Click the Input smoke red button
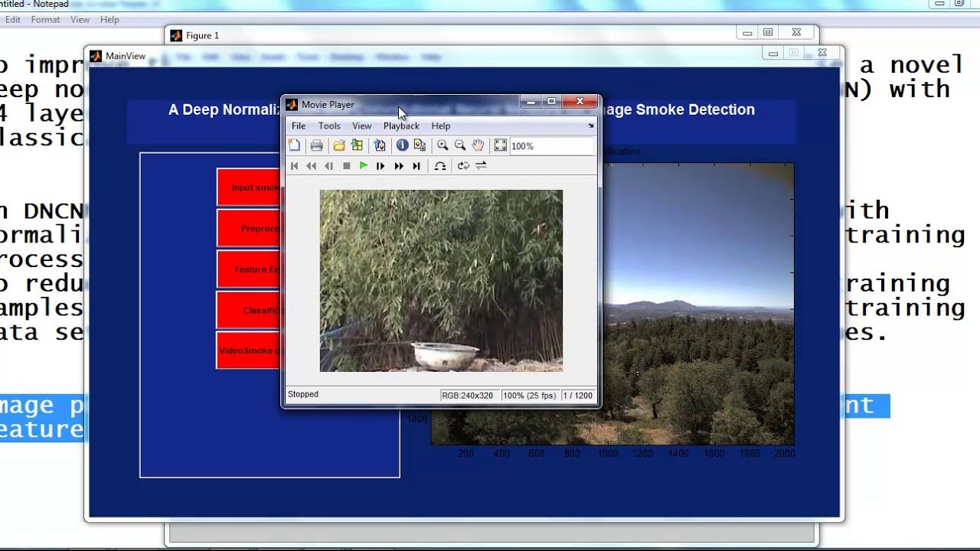Image resolution: width=980 pixels, height=551 pixels. (249, 187)
